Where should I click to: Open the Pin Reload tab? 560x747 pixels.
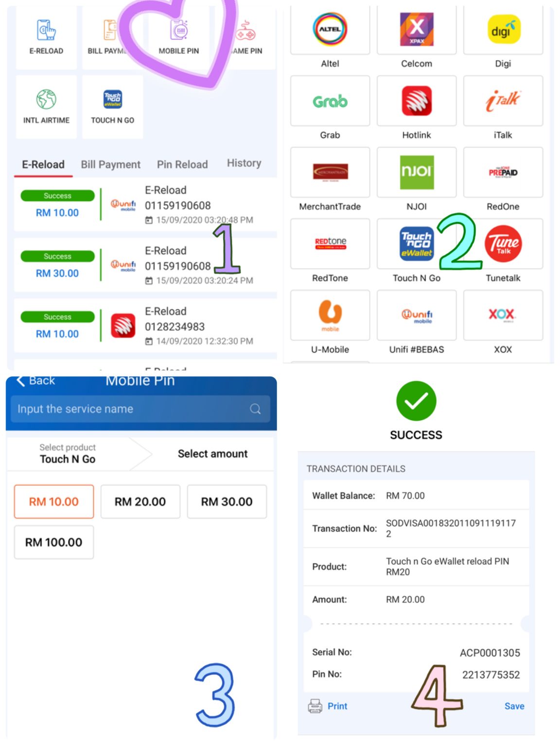tap(182, 164)
